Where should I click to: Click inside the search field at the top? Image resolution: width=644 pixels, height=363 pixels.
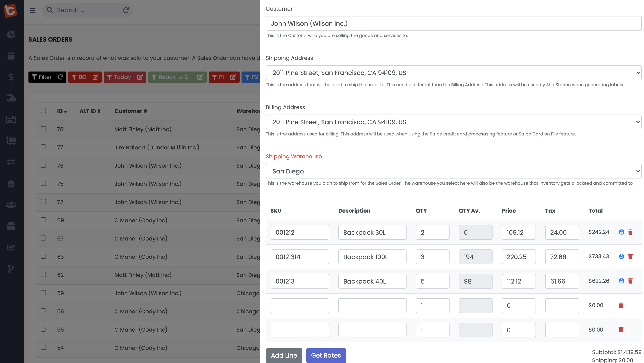[83, 10]
